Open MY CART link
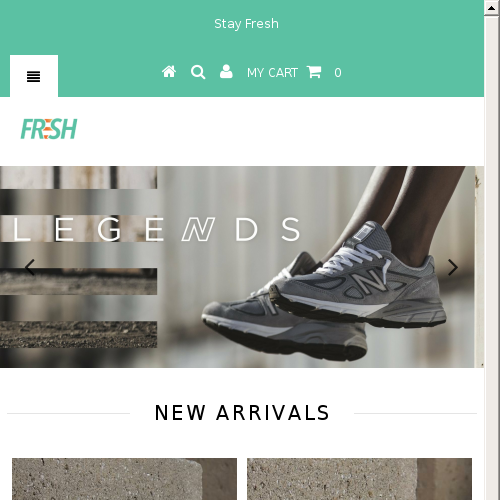500x500 pixels. (x=272, y=73)
